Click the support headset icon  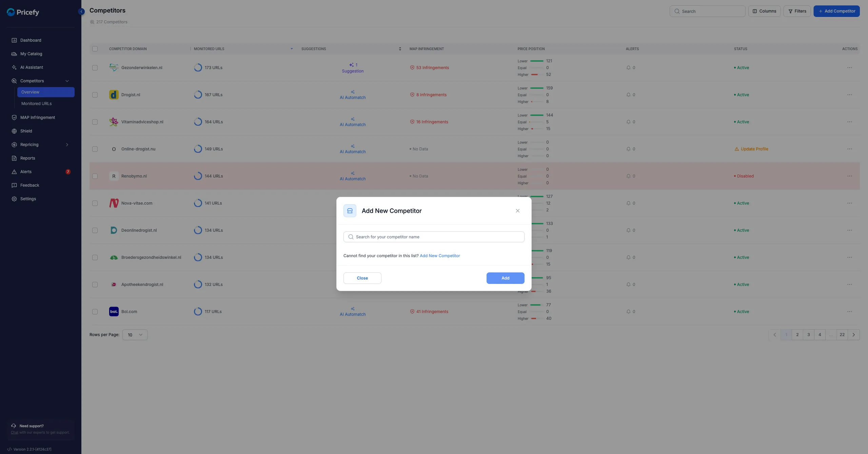[x=14, y=426]
